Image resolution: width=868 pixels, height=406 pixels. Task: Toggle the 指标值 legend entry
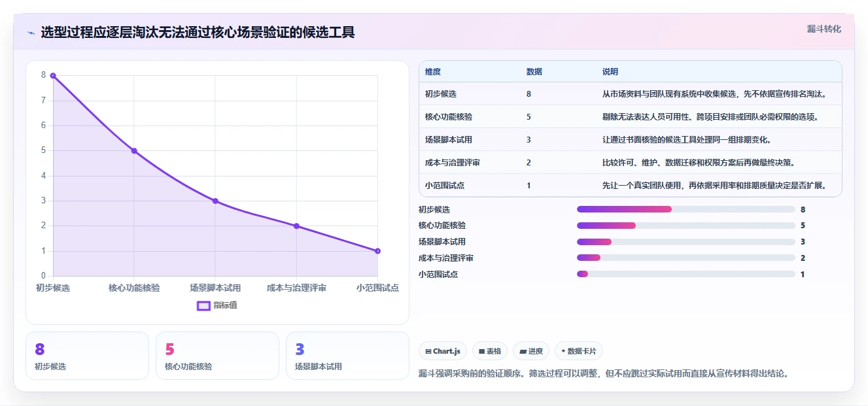[x=217, y=305]
